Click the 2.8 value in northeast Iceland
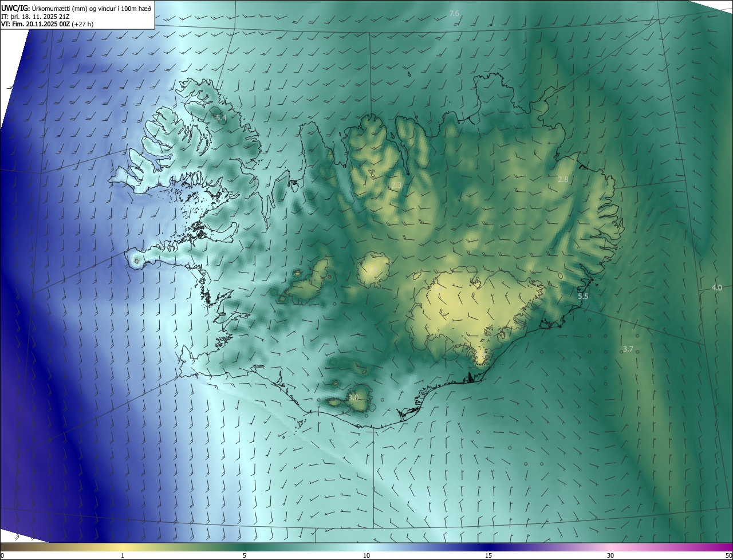This screenshot has height=560, width=733. 563,180
